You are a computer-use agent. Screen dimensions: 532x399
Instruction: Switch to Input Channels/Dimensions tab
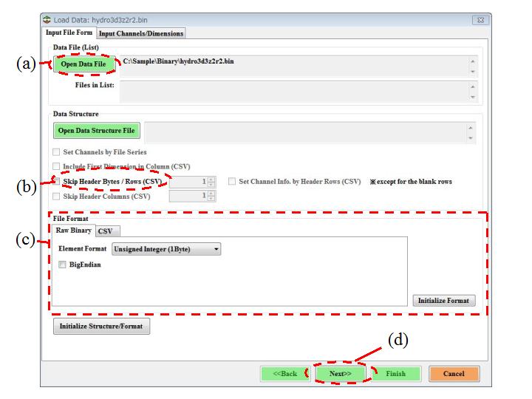coord(141,33)
